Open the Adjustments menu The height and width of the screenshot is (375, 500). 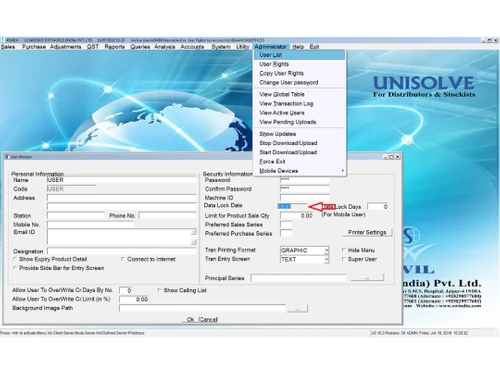pos(66,47)
